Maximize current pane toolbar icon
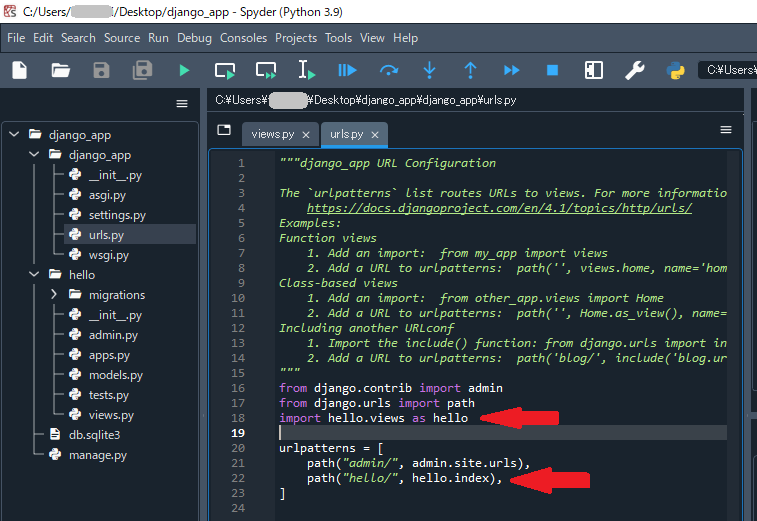Viewport: 757px width, 521px height. coord(593,70)
